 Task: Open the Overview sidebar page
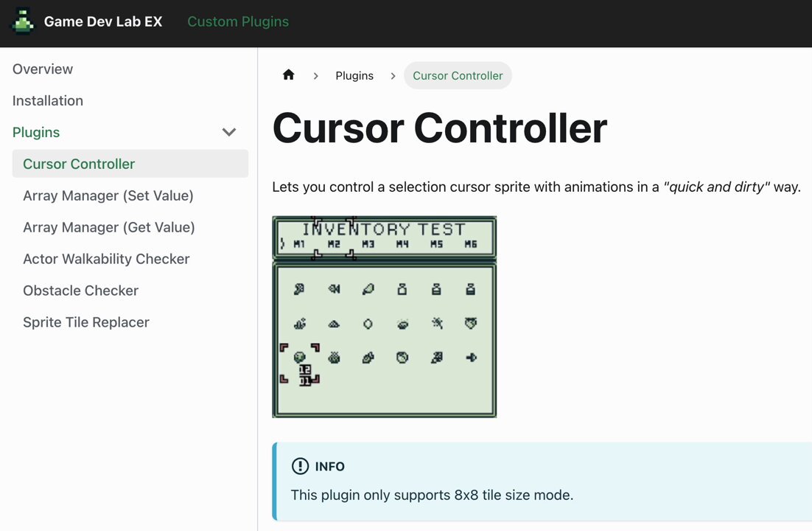click(43, 69)
